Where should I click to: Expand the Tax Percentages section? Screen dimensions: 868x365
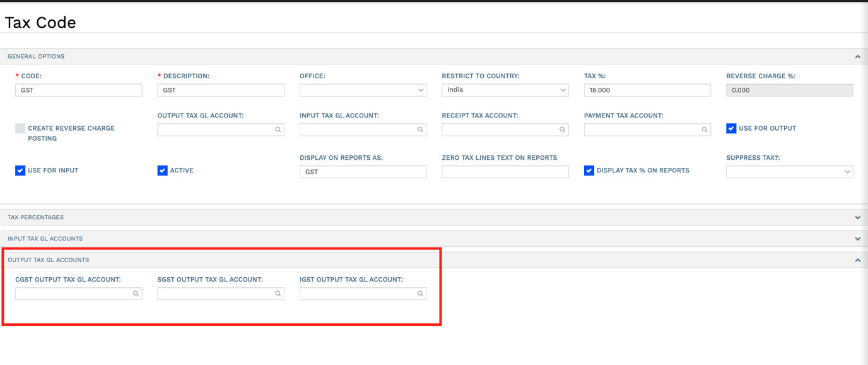coord(857,217)
